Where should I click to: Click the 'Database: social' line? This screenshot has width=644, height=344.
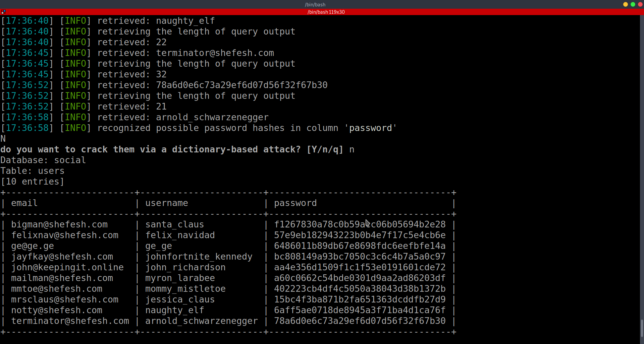[x=43, y=160]
